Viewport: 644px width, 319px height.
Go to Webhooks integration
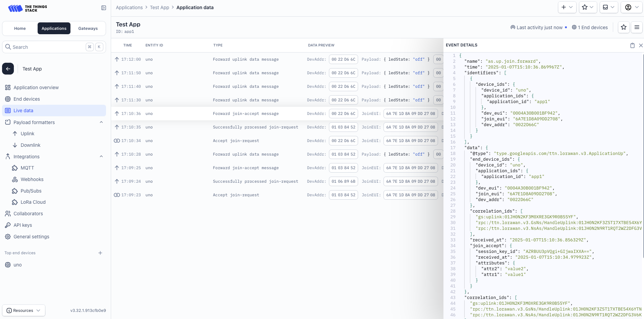pyautogui.click(x=32, y=179)
